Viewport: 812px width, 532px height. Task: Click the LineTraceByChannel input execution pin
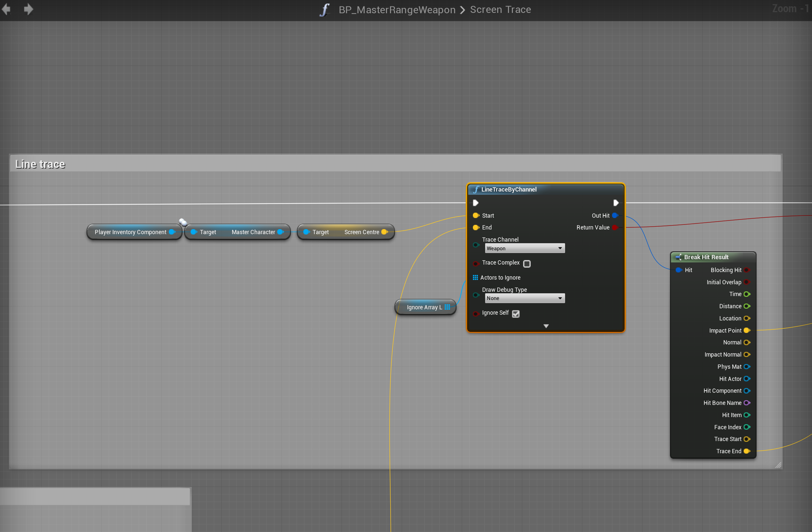(x=475, y=203)
